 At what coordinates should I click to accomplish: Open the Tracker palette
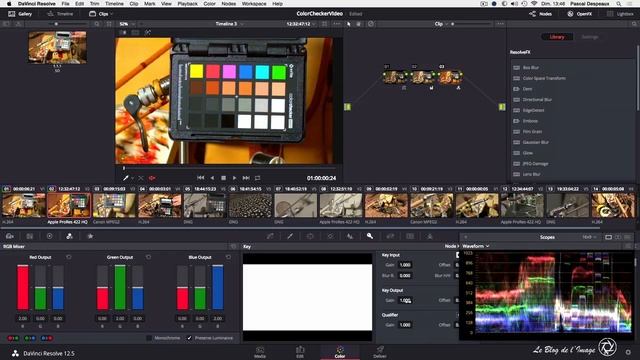(330, 236)
